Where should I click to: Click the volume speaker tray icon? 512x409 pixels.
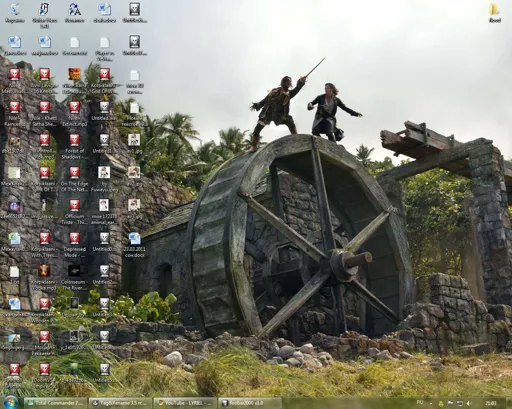[469, 403]
